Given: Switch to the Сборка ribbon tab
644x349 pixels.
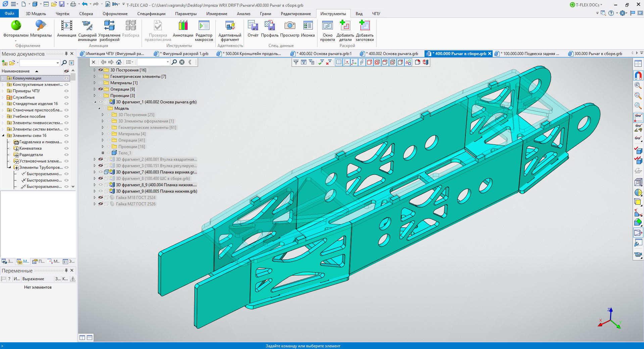Looking at the screenshot, I should [86, 14].
